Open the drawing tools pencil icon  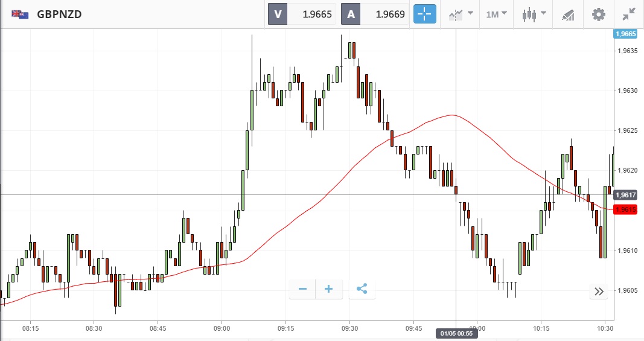click(x=568, y=14)
